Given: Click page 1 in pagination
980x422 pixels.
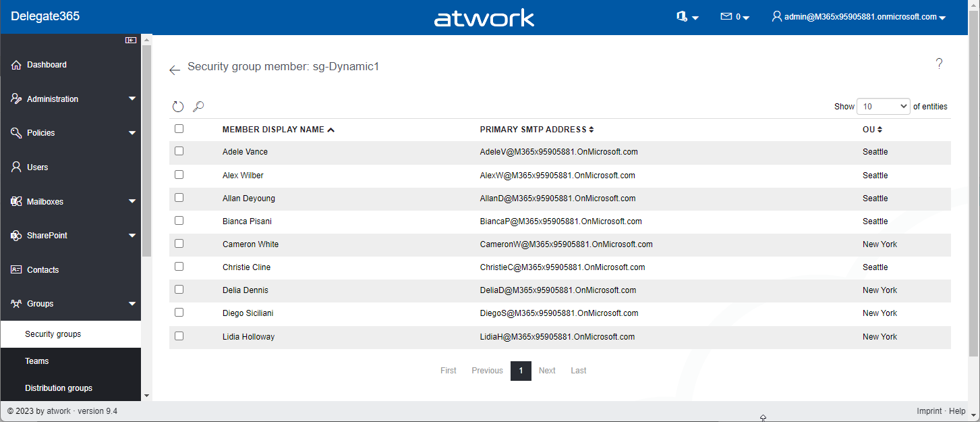Looking at the screenshot, I should pyautogui.click(x=521, y=371).
